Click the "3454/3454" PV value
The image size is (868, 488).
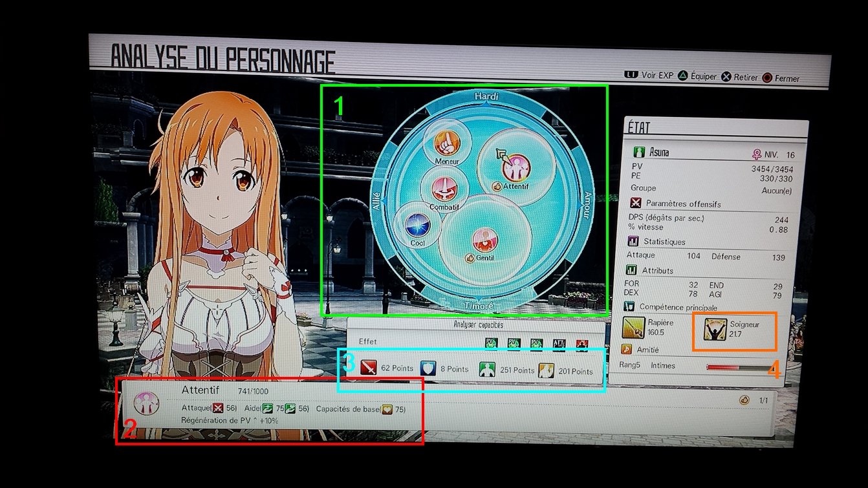point(772,169)
